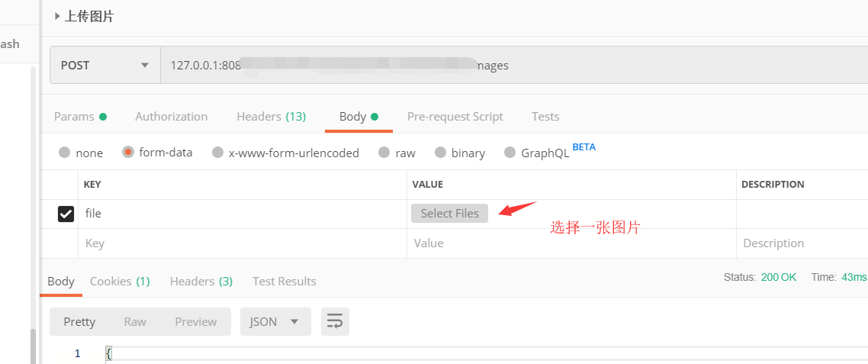The image size is (868, 364).
Task: Switch response view to Raw
Action: [x=135, y=322]
